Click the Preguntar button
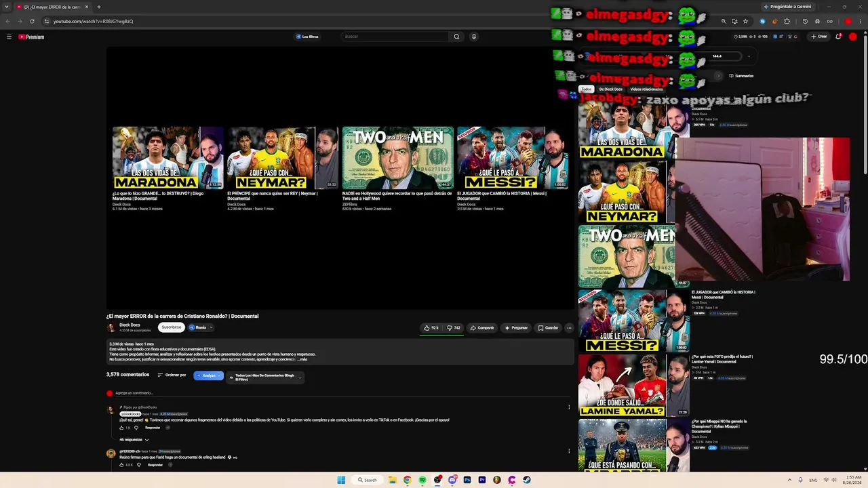Viewport: 868px width, 488px height. tap(516, 328)
